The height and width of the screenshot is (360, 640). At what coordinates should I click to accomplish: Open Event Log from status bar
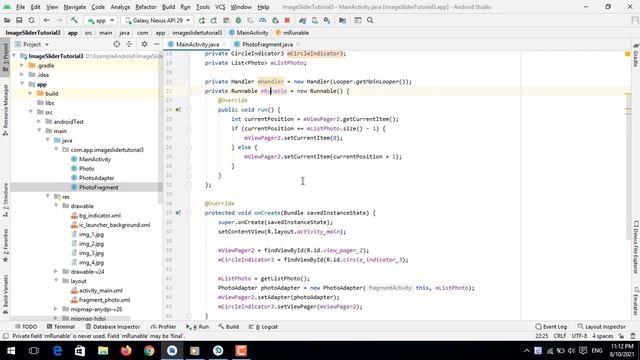551,327
